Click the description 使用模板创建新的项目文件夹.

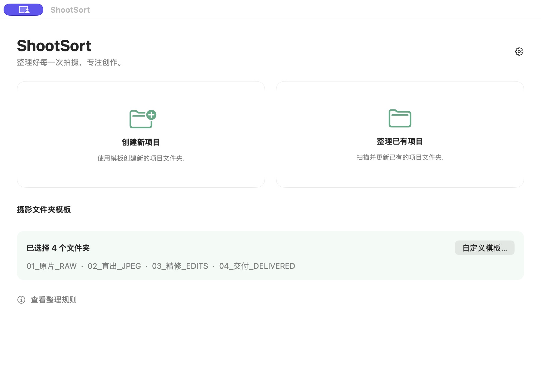coord(141,158)
